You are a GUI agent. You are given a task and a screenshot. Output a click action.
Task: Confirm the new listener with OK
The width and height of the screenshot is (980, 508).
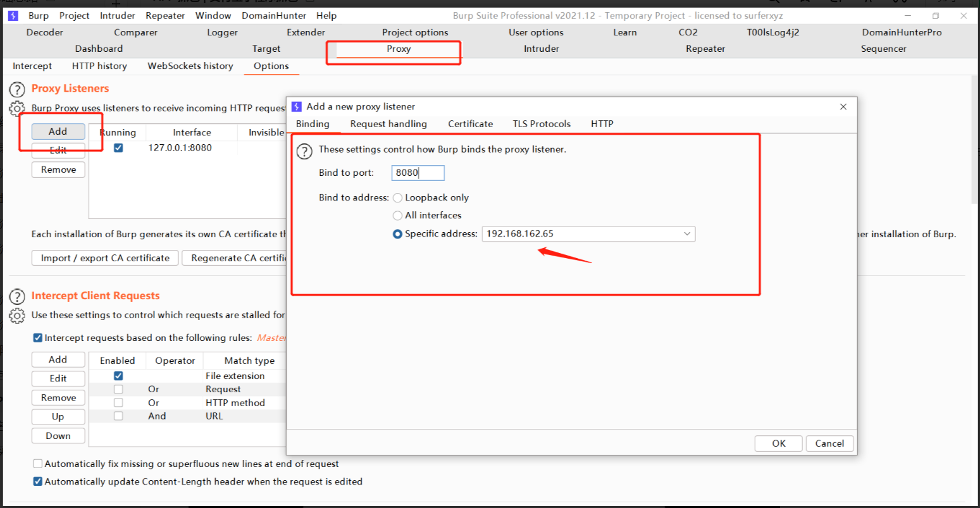778,443
